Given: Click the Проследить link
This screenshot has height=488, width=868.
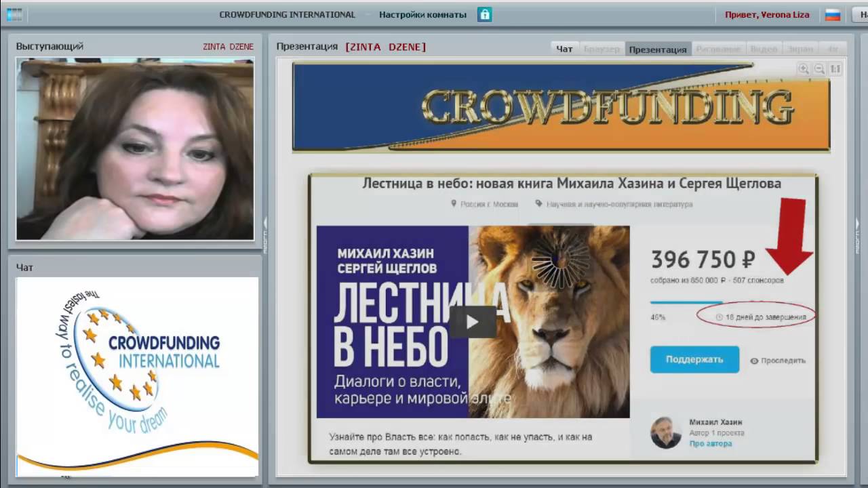Looking at the screenshot, I should 783,361.
